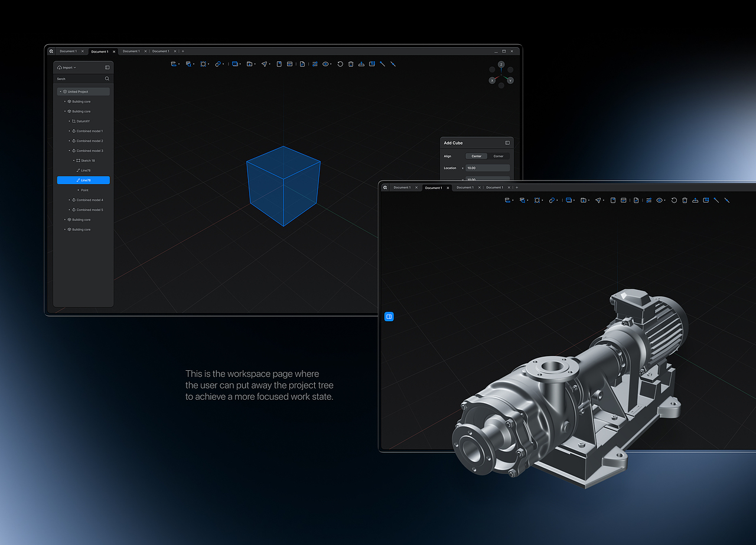
Task: Click the app logo in the cube window title bar
Action: tap(51, 51)
